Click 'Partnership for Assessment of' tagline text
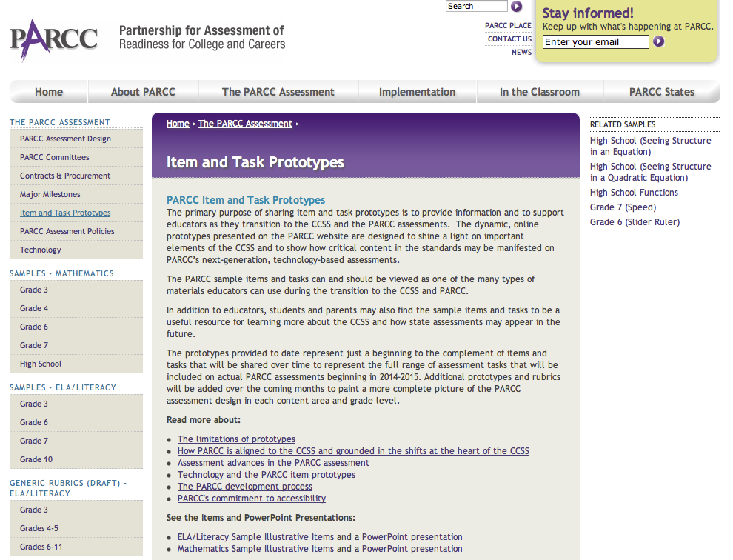The width and height of the screenshot is (733, 560). click(x=201, y=30)
